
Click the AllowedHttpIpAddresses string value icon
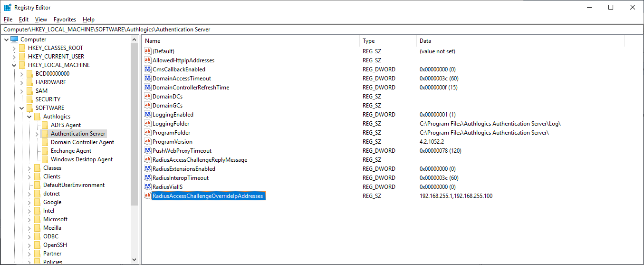[147, 60]
